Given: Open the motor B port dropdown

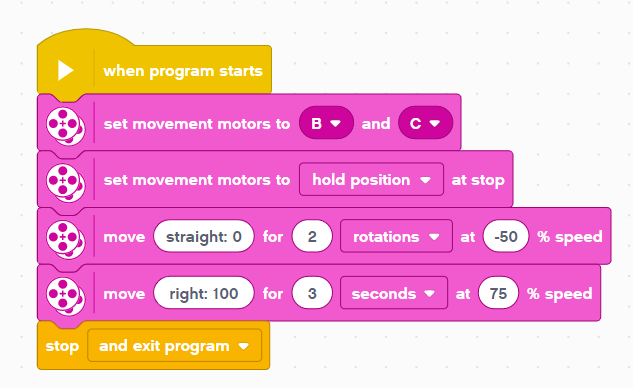Looking at the screenshot, I should click(326, 123).
